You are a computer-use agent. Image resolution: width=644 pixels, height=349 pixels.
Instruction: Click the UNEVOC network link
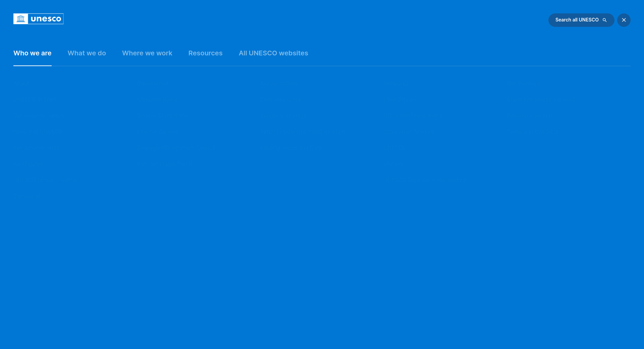tap(394, 148)
